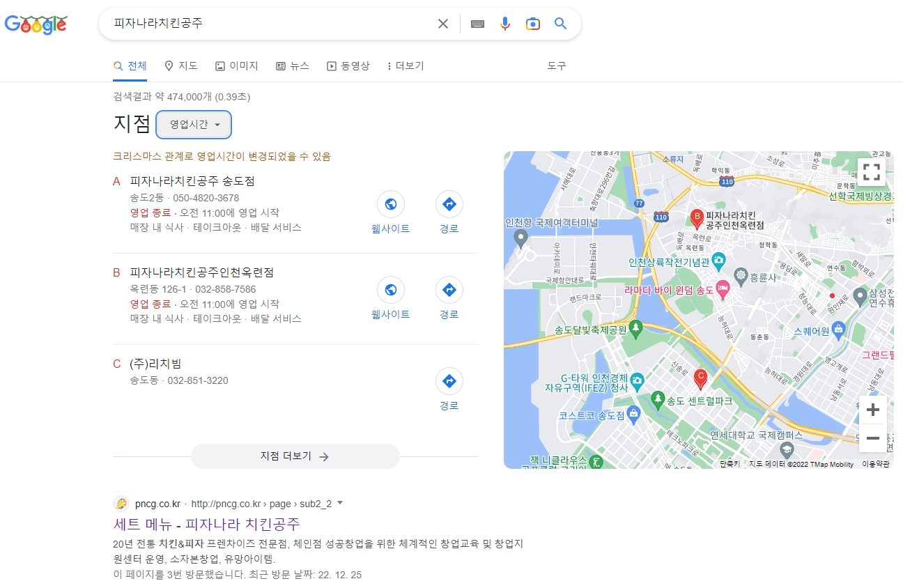Click inside the search box text 피자나라치킨공주
The image size is (903, 588).
click(x=158, y=23)
